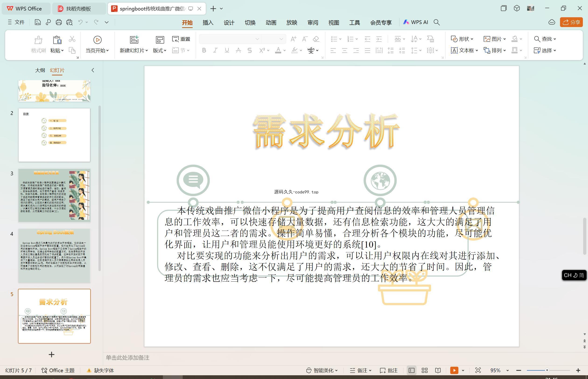This screenshot has width=588, height=379.
Task: Switch to reading view book icon
Action: [438, 370]
